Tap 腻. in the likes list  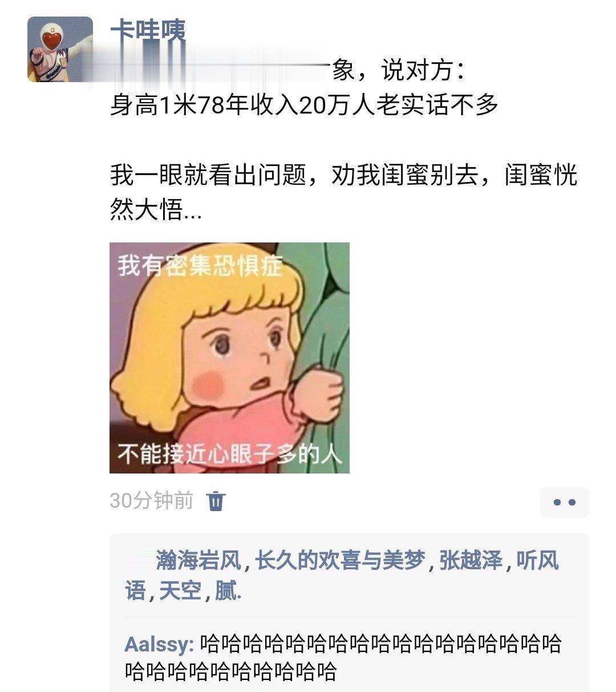click(x=228, y=590)
